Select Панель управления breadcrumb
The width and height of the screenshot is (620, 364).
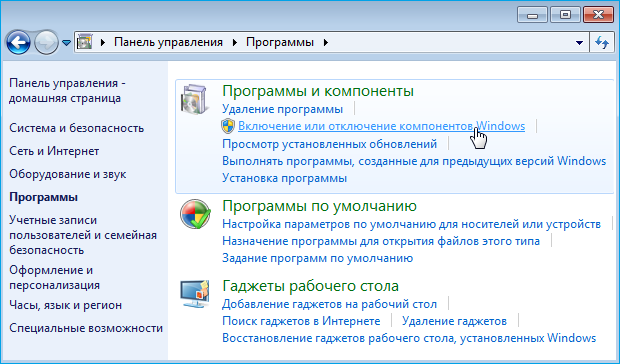pyautogui.click(x=168, y=42)
